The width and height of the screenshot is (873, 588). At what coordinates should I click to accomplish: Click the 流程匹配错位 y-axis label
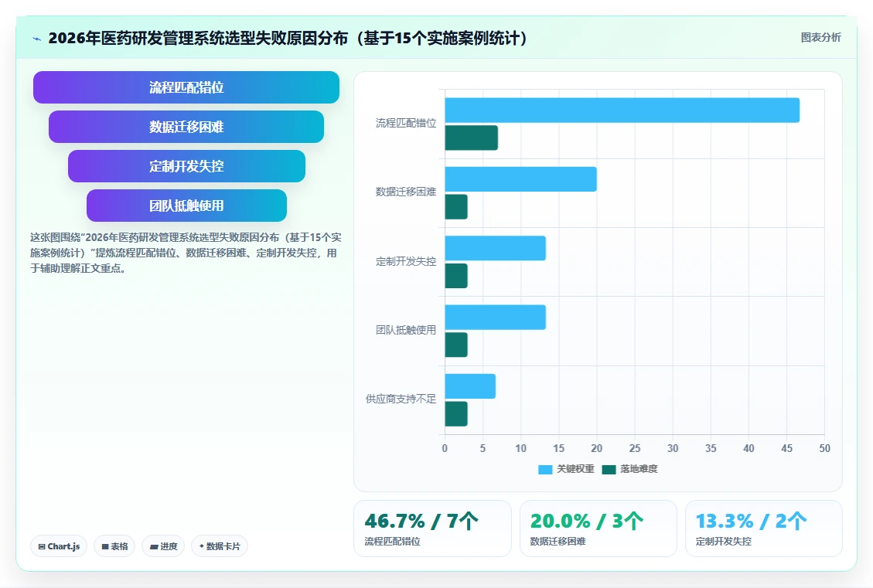406,123
